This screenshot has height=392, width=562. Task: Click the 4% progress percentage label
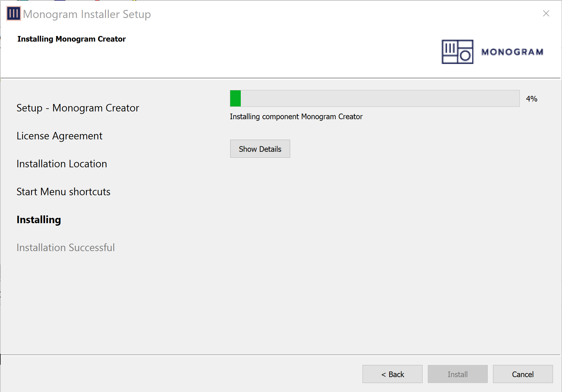531,99
